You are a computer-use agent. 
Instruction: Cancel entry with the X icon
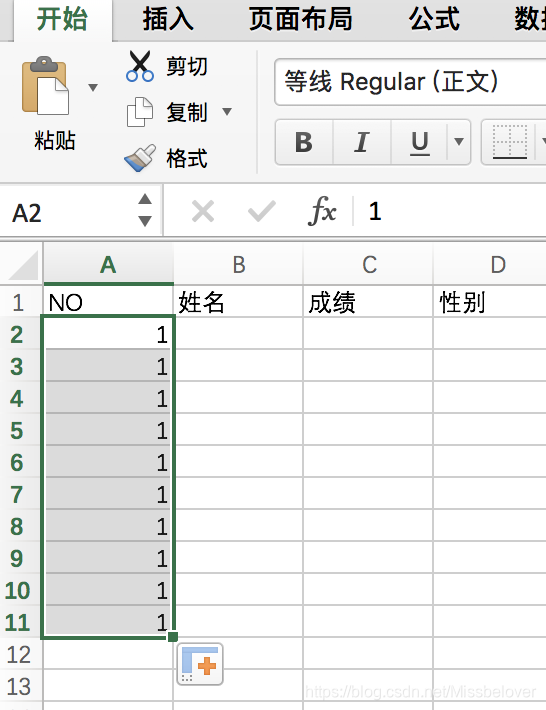coord(203,211)
